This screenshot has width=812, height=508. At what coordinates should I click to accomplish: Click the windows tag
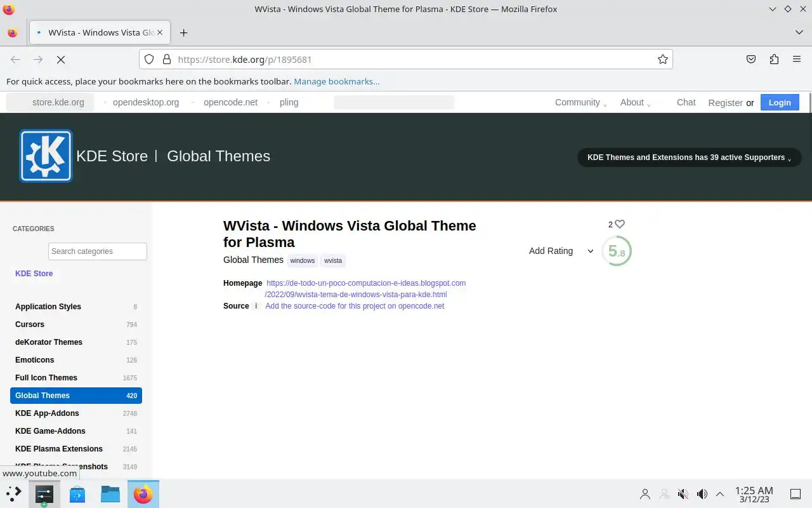pyautogui.click(x=303, y=260)
